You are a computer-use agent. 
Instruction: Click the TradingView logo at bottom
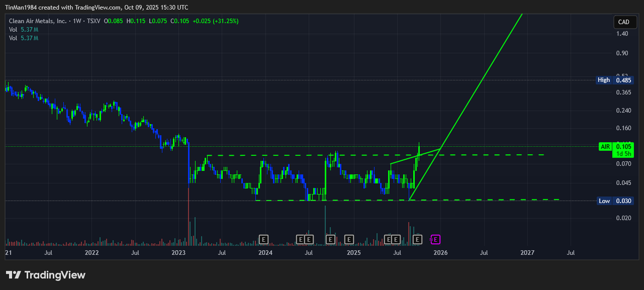[46, 275]
